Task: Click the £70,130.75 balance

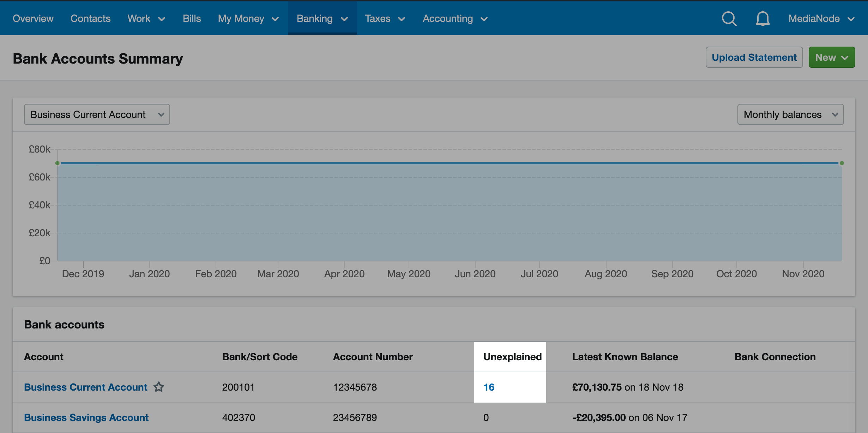Action: tap(597, 387)
